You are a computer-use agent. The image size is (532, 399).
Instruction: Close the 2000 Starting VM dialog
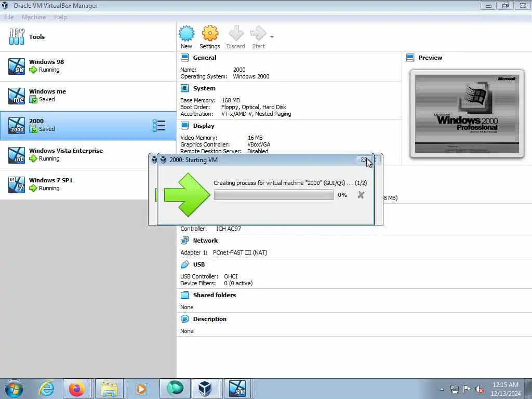click(364, 160)
